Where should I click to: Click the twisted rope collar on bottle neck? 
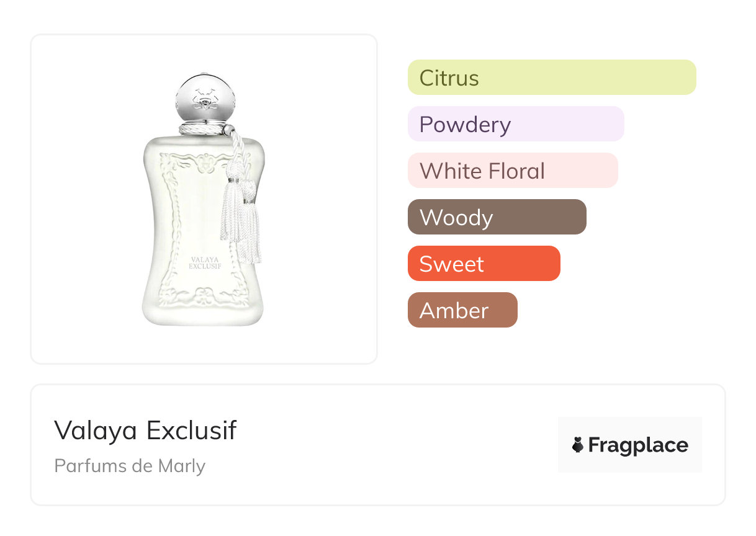204,130
